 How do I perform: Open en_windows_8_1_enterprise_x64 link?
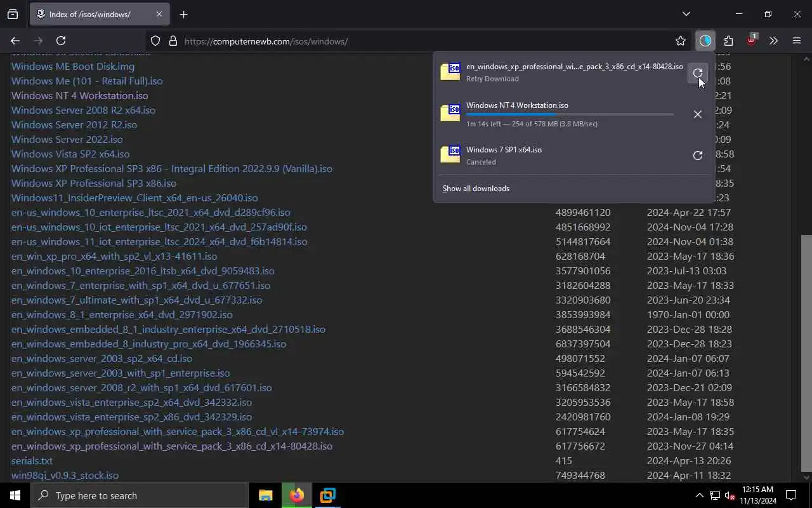pos(122,314)
